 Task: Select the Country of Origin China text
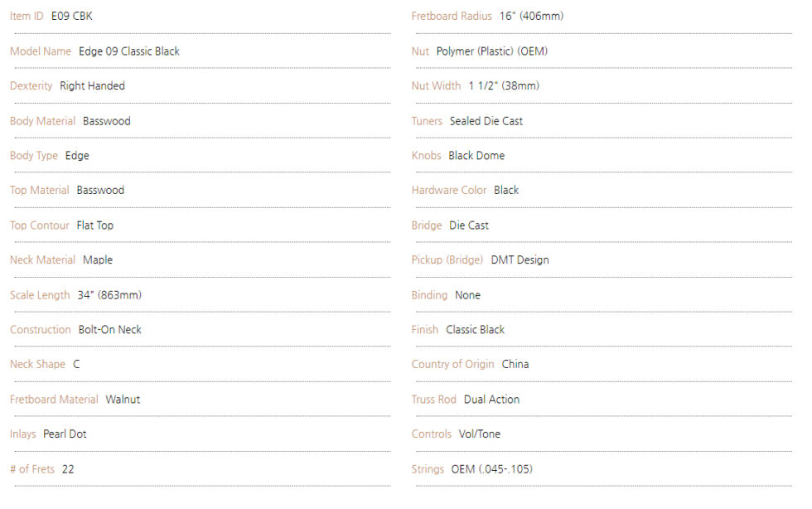(x=515, y=365)
